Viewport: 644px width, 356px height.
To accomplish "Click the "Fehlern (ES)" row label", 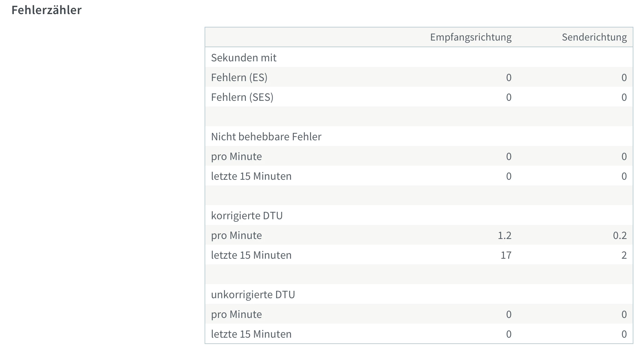I will pyautogui.click(x=239, y=77).
